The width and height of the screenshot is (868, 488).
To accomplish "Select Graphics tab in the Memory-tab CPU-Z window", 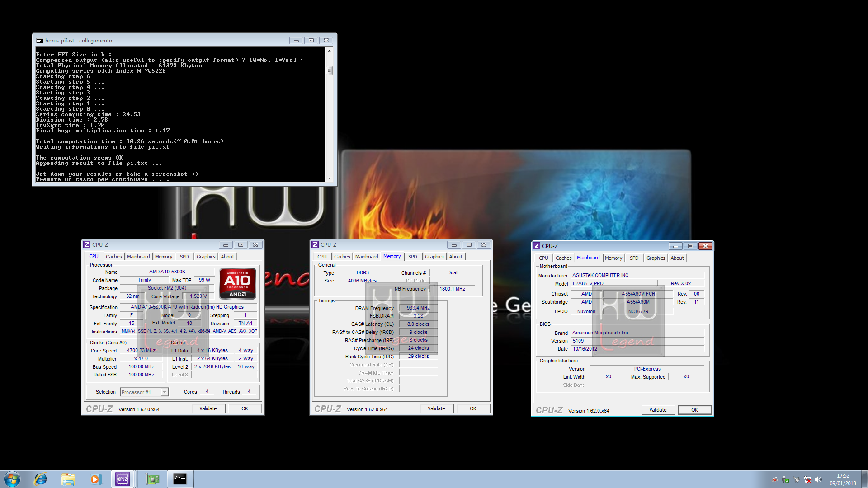I will pos(434,257).
